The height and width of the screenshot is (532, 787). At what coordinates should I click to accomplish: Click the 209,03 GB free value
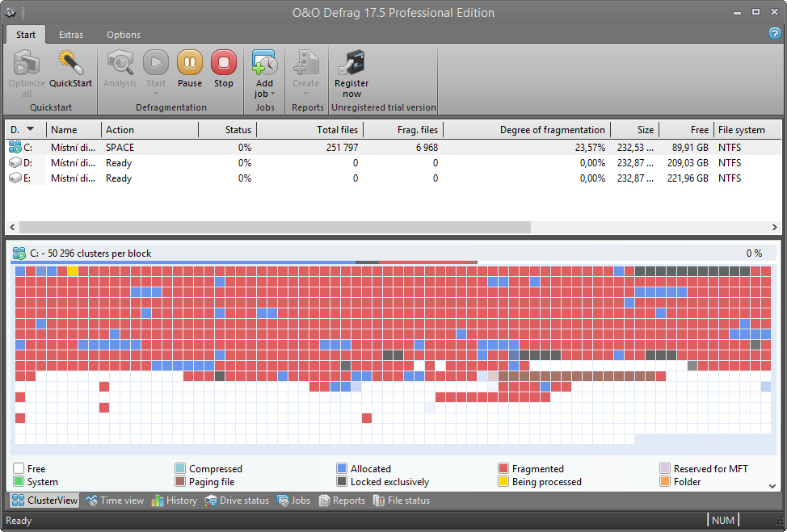click(688, 163)
